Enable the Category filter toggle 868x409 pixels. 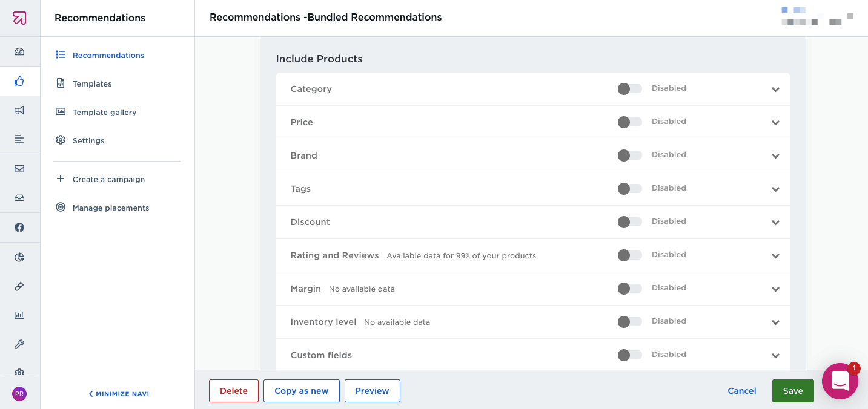coord(629,89)
